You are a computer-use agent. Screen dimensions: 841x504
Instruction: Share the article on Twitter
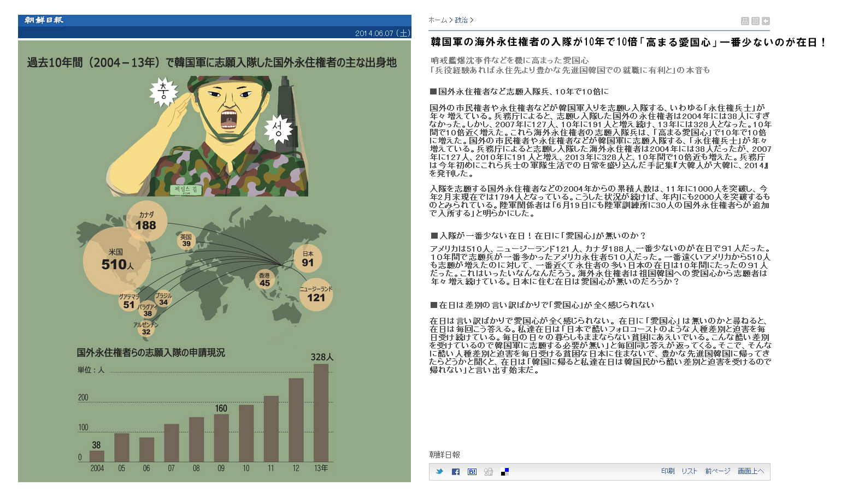click(x=439, y=472)
